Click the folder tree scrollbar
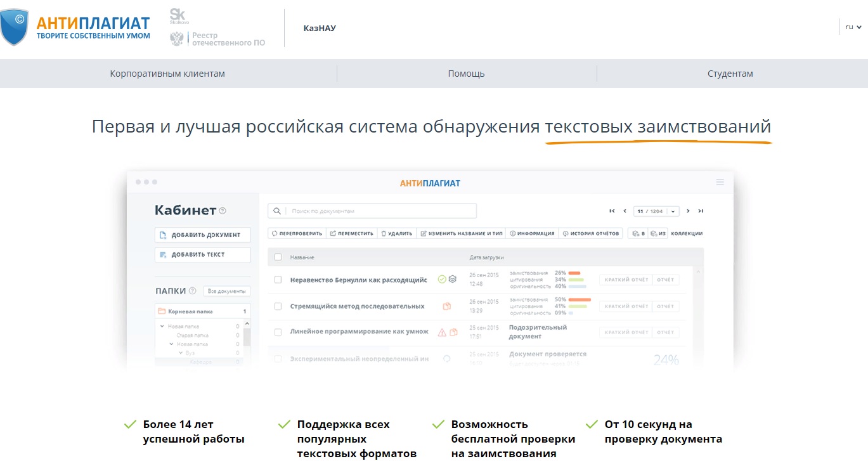 click(247, 336)
